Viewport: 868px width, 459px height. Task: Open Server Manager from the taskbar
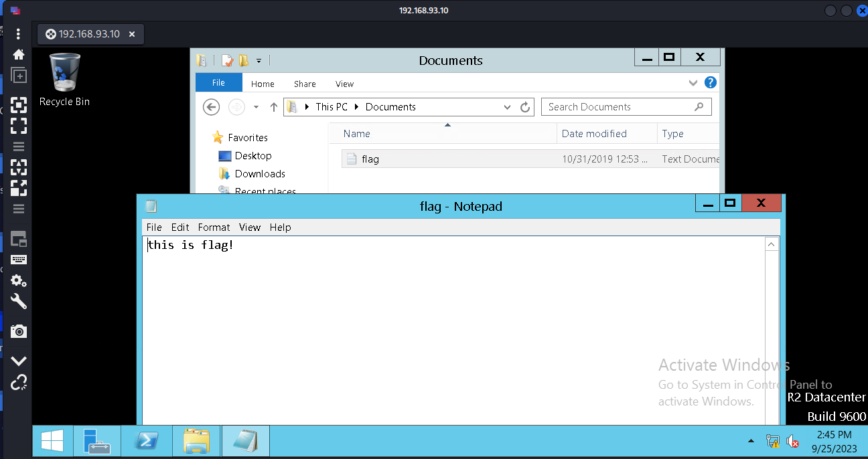click(97, 441)
